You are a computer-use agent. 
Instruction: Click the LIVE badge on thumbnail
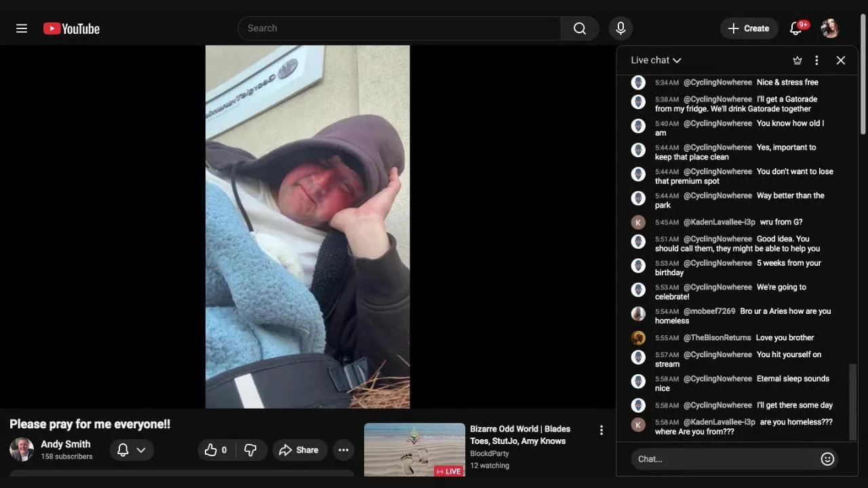click(448, 471)
